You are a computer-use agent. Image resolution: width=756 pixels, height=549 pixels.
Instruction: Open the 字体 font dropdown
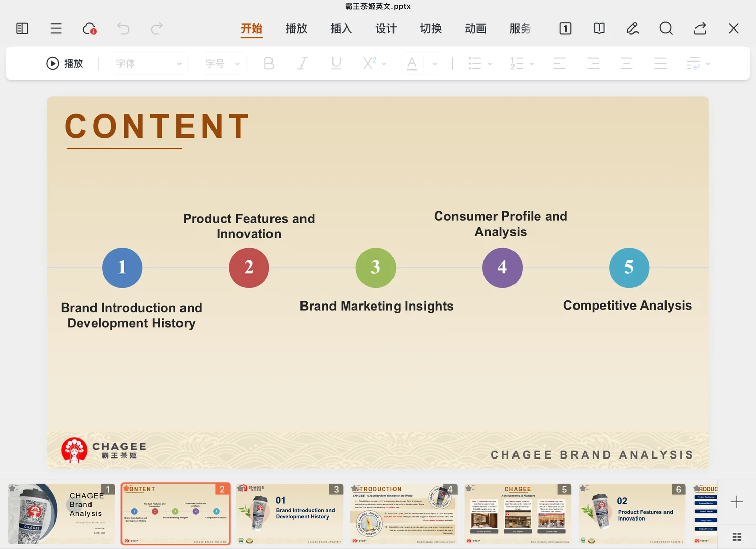coord(149,64)
